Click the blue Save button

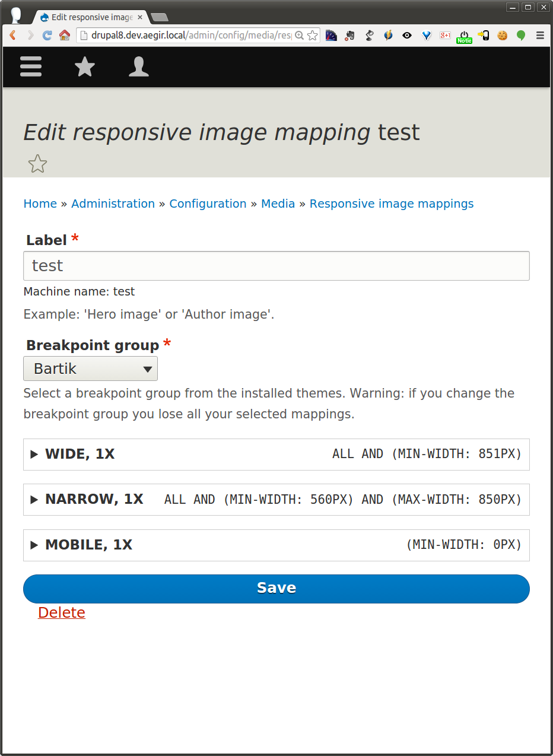[x=276, y=588]
